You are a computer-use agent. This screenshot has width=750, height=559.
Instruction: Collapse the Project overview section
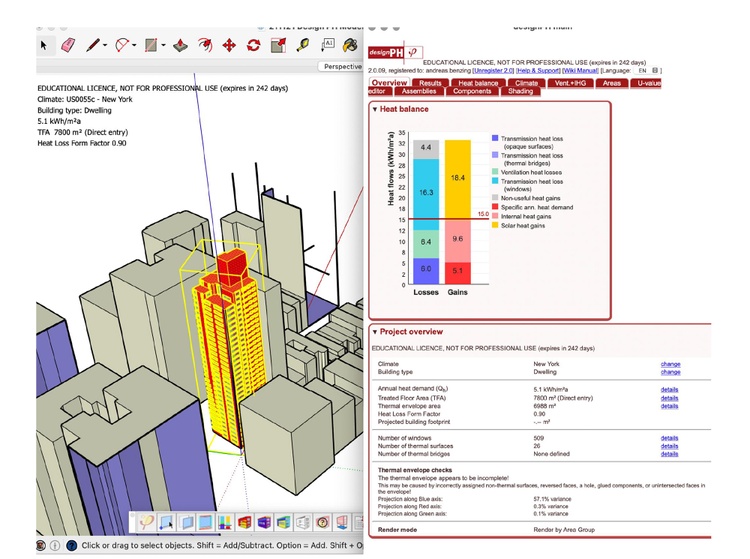pos(375,331)
